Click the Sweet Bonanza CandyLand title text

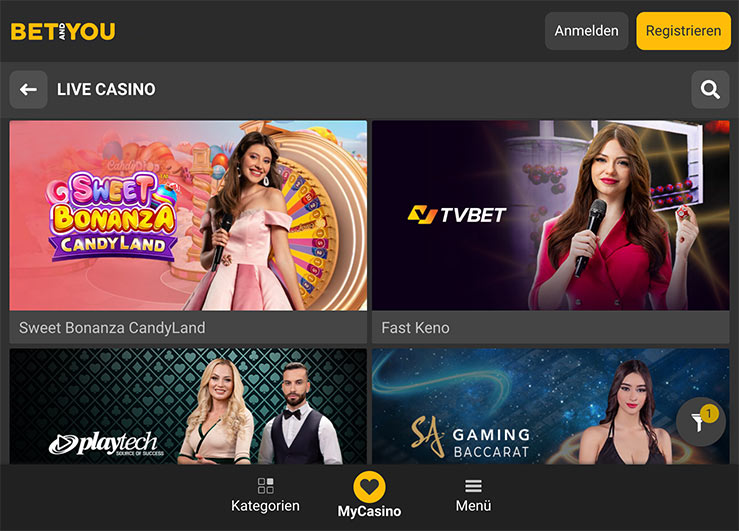tap(112, 327)
